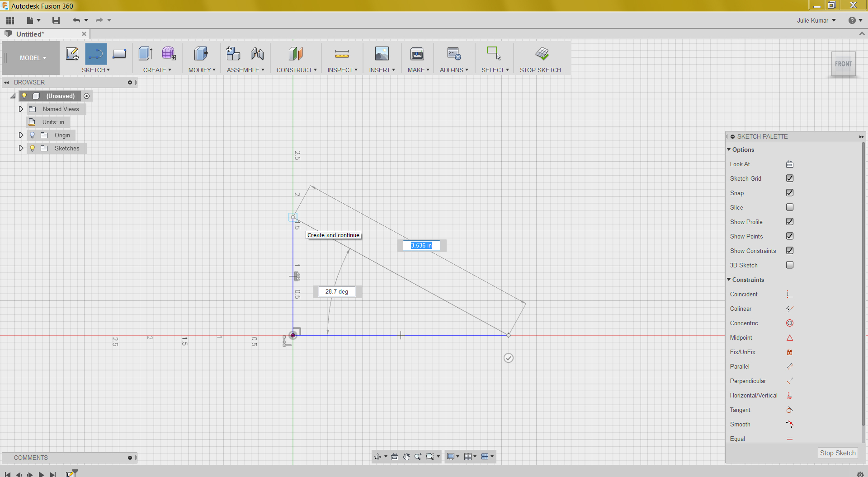Image resolution: width=868 pixels, height=477 pixels.
Task: Open the MODEL workspace dropdown
Action: click(33, 58)
